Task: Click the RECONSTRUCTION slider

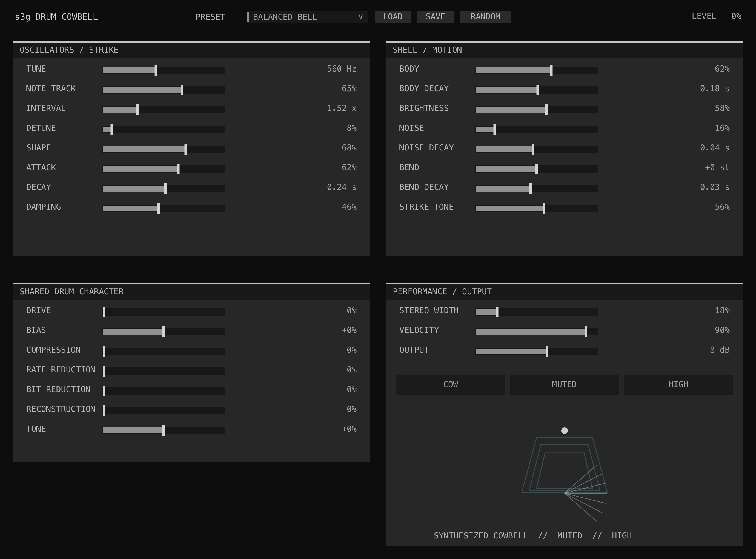Action: click(164, 410)
